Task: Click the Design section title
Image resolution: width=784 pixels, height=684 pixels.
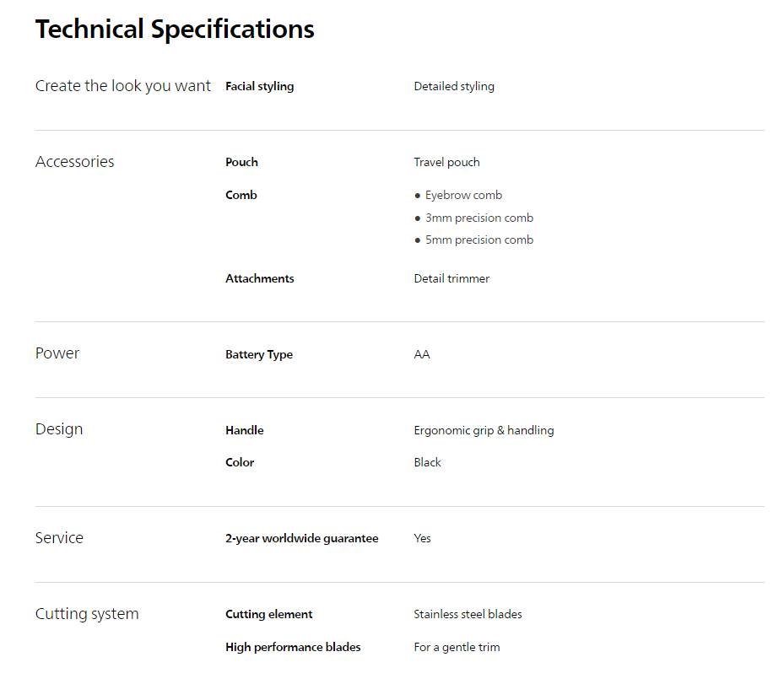Action: pos(59,429)
